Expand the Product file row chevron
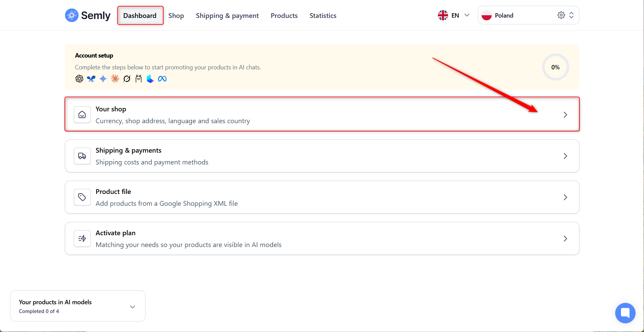644x332 pixels. (565, 197)
